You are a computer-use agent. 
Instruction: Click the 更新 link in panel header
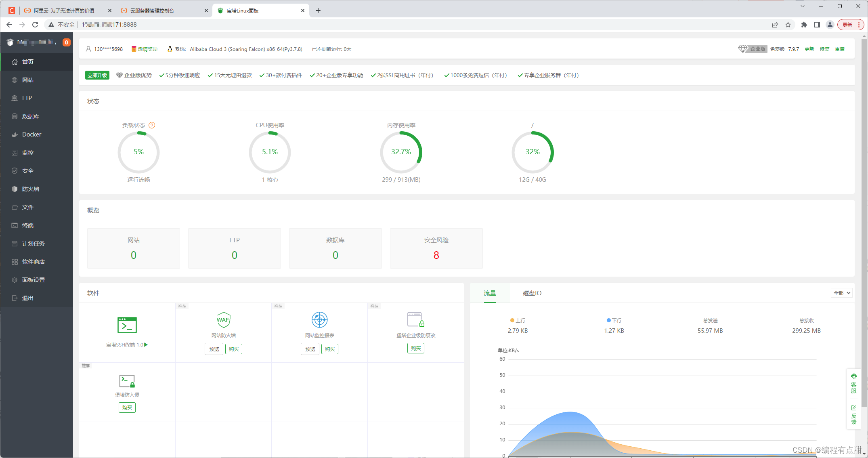click(809, 49)
